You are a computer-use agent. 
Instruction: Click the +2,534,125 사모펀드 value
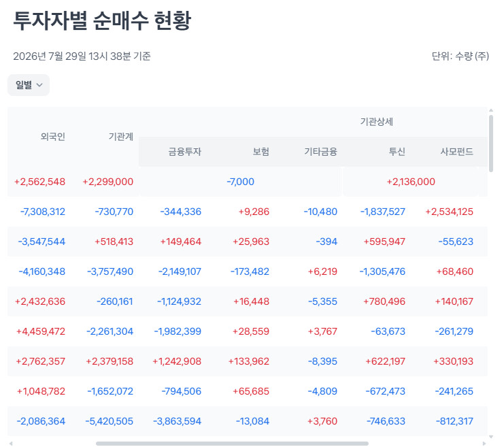pos(450,212)
